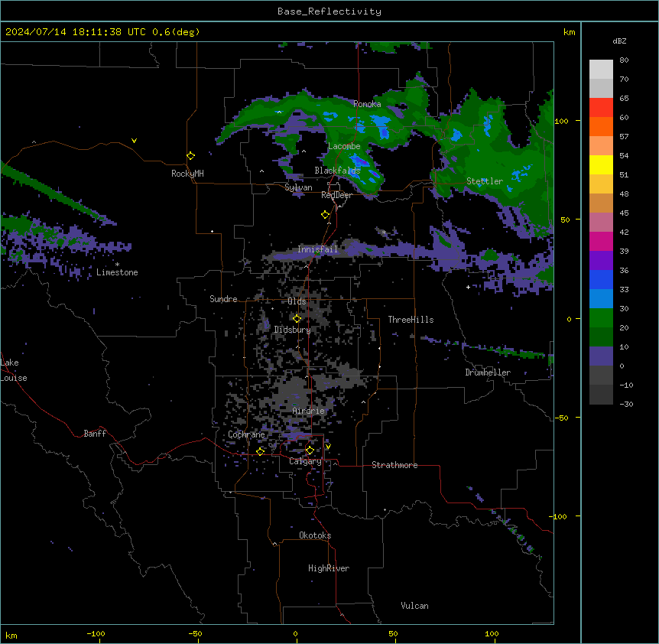Pick the magenta swatch in the legend
This screenshot has width=659, height=644.
click(x=601, y=241)
